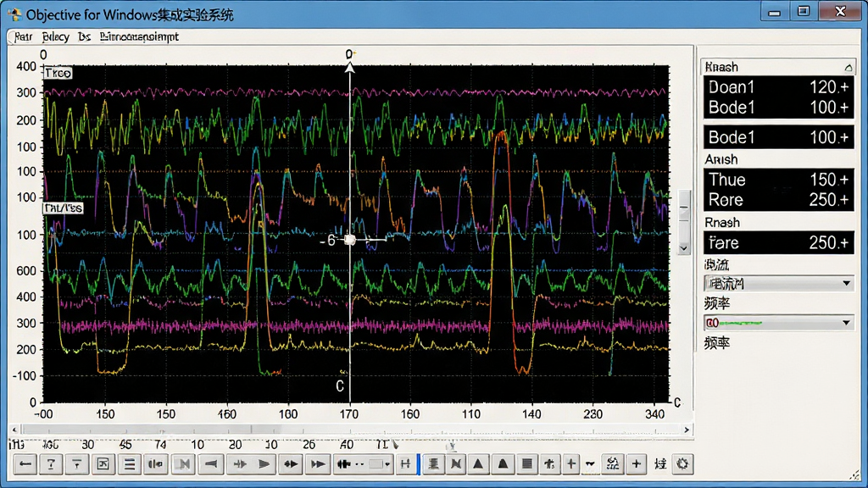Viewport: 868px width, 488px height.
Task: Click the fast-forward double-triangle button
Action: (x=318, y=463)
